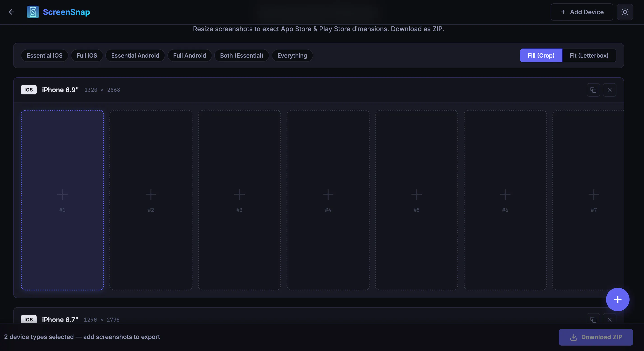The width and height of the screenshot is (644, 351).
Task: Add screenshot to slot #2
Action: (151, 200)
